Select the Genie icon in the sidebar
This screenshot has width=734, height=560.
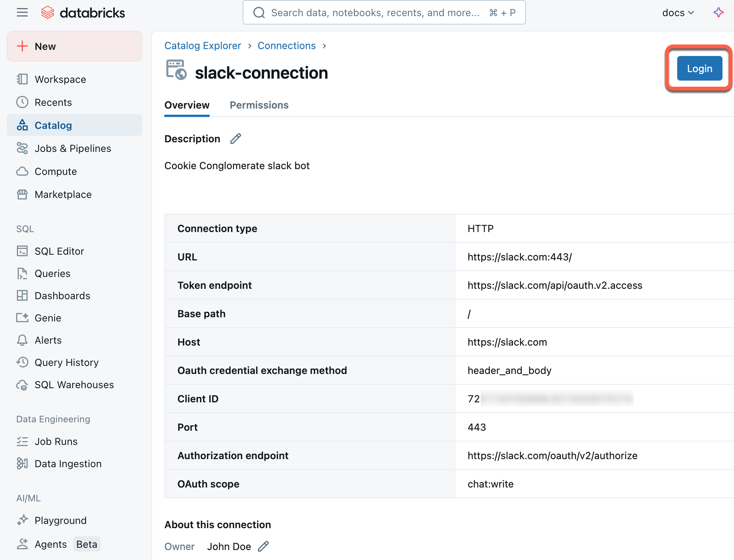(x=22, y=318)
